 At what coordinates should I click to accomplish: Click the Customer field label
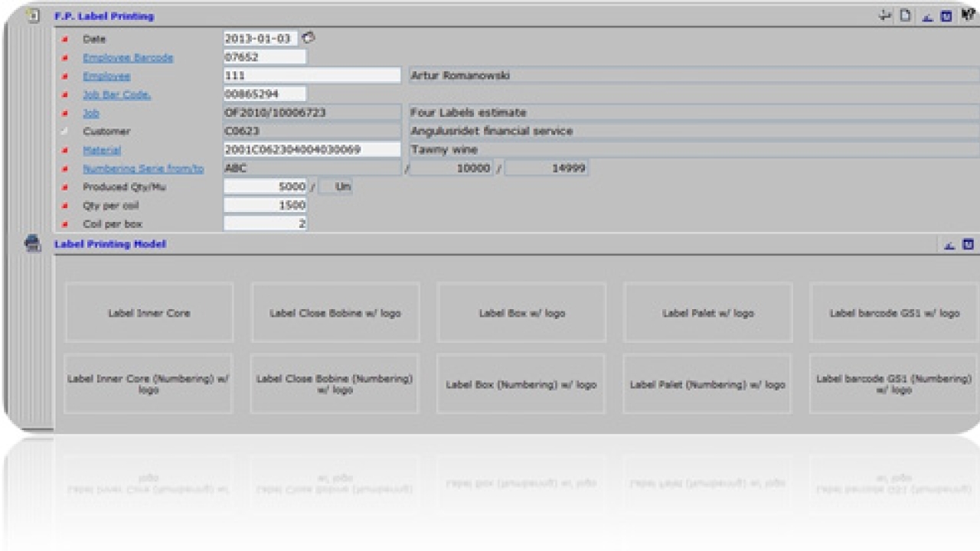[x=106, y=132]
